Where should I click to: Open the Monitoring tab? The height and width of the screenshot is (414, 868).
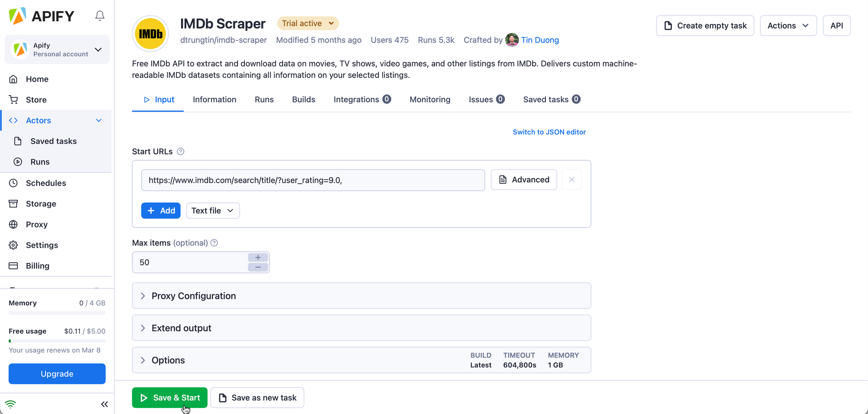pos(430,99)
